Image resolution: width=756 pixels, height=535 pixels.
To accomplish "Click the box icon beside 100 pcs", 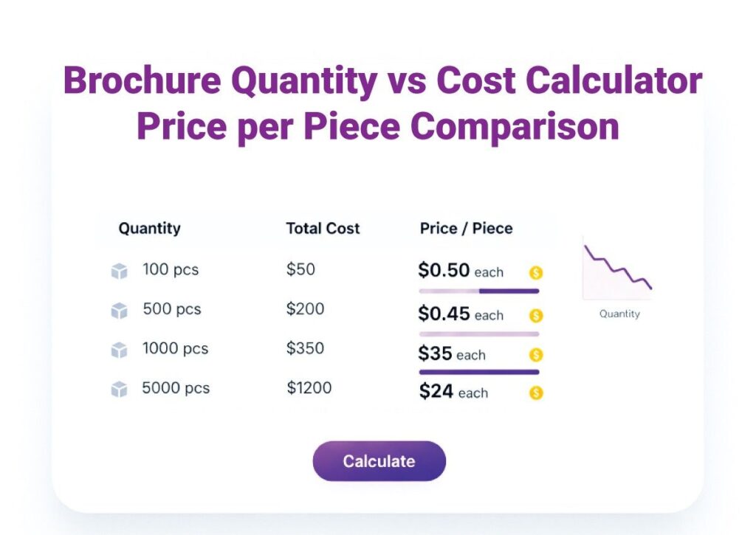I will (x=119, y=272).
